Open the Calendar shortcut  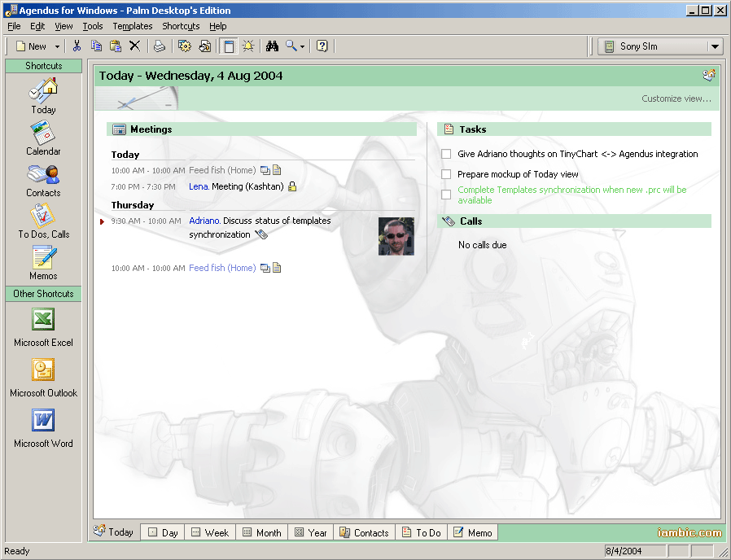point(43,138)
